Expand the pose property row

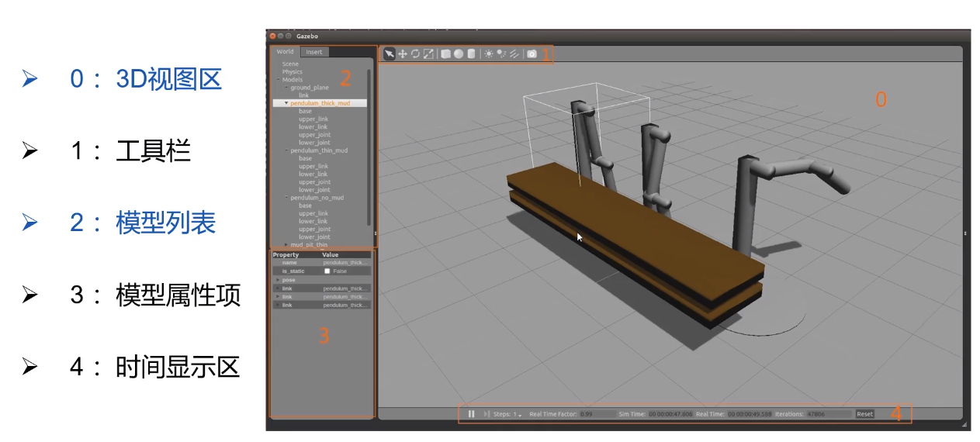point(278,280)
